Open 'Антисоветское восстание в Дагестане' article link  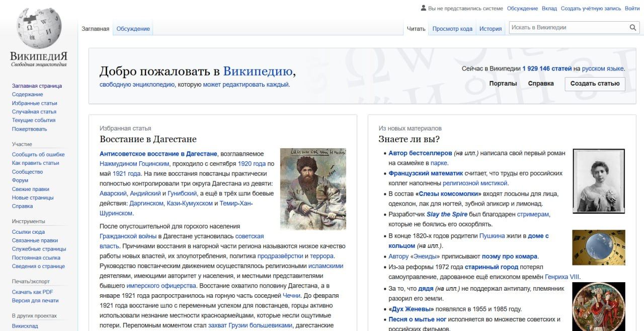(158, 154)
